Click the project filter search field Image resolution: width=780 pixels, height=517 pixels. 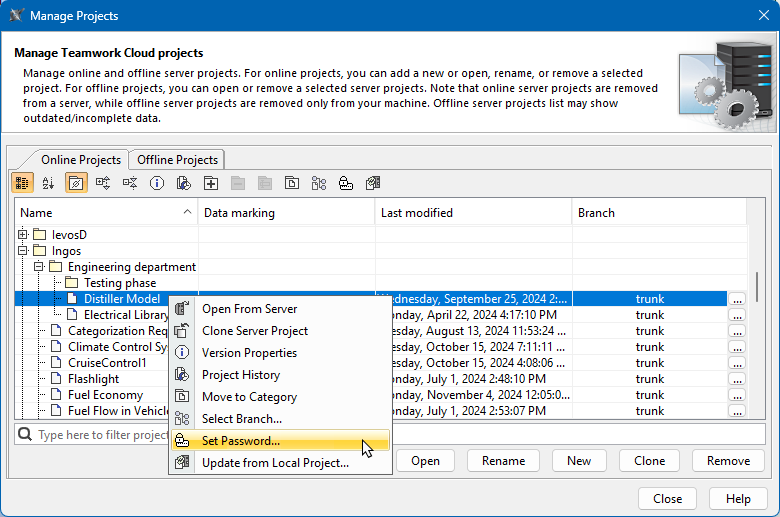[x=100, y=436]
